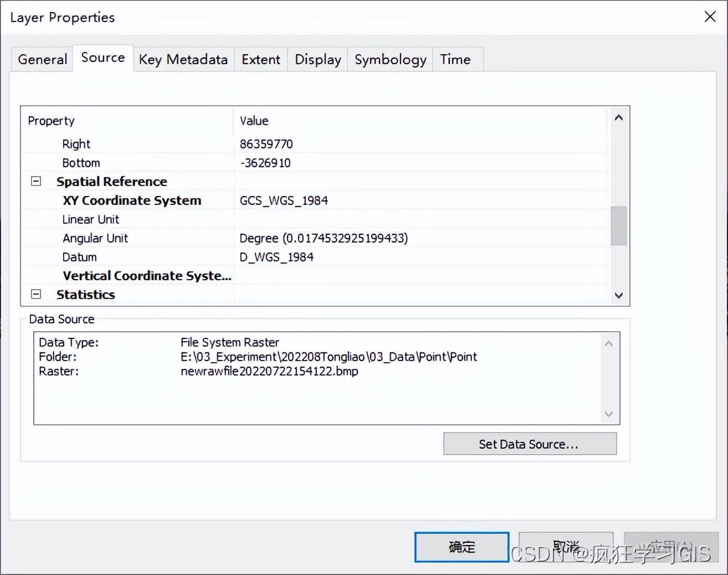Cancel with the 取消 button
728x575 pixels.
click(x=566, y=547)
